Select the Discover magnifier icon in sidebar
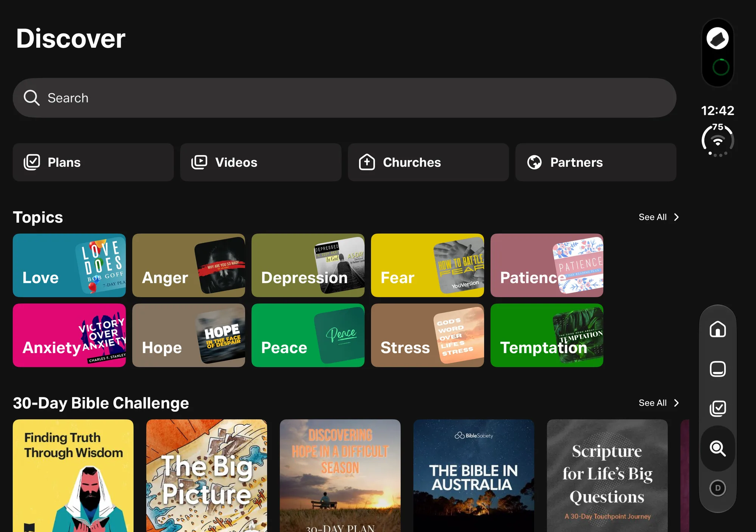The width and height of the screenshot is (756, 532). tap(717, 448)
